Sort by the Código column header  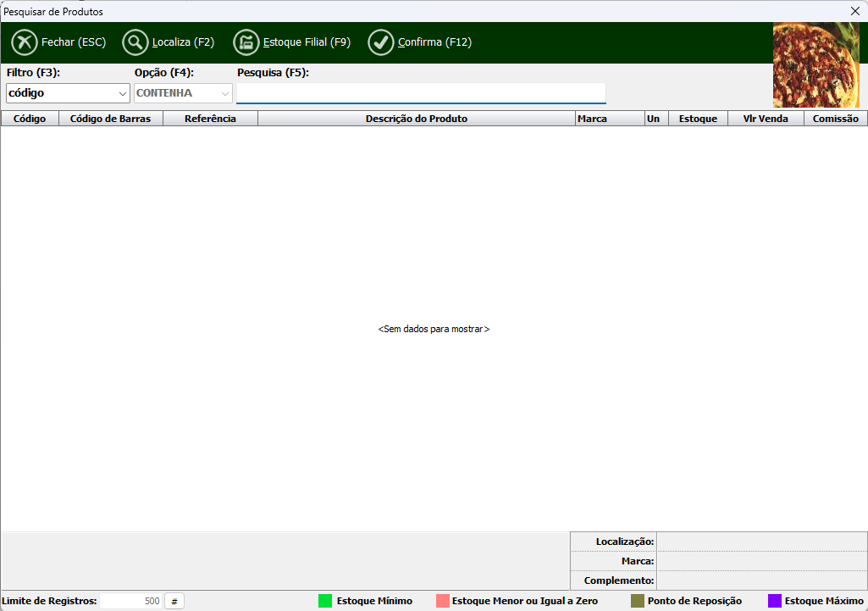coord(30,119)
